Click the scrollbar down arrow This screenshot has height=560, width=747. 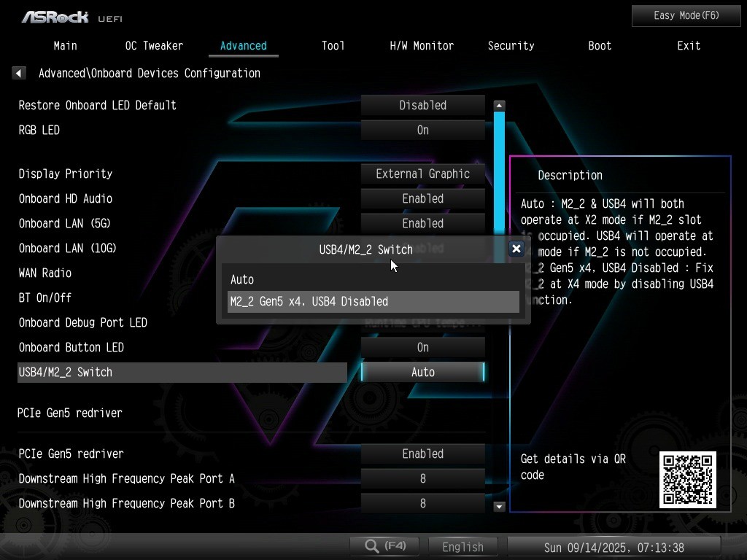[499, 506]
